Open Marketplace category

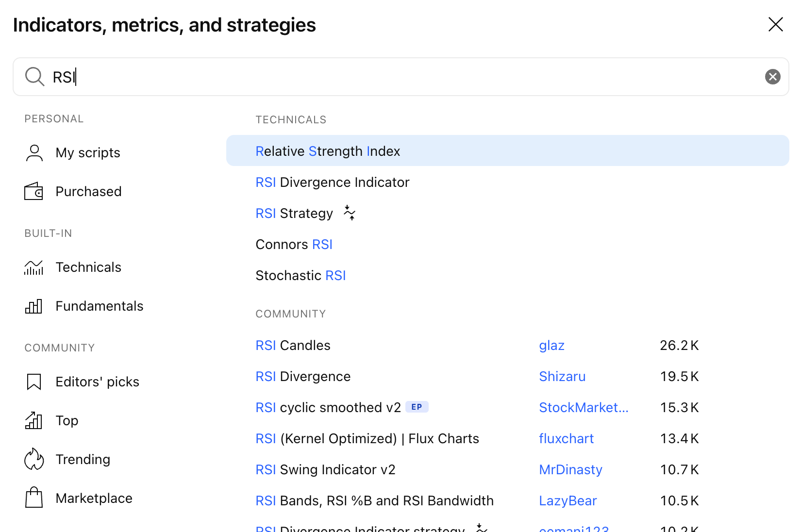94,498
